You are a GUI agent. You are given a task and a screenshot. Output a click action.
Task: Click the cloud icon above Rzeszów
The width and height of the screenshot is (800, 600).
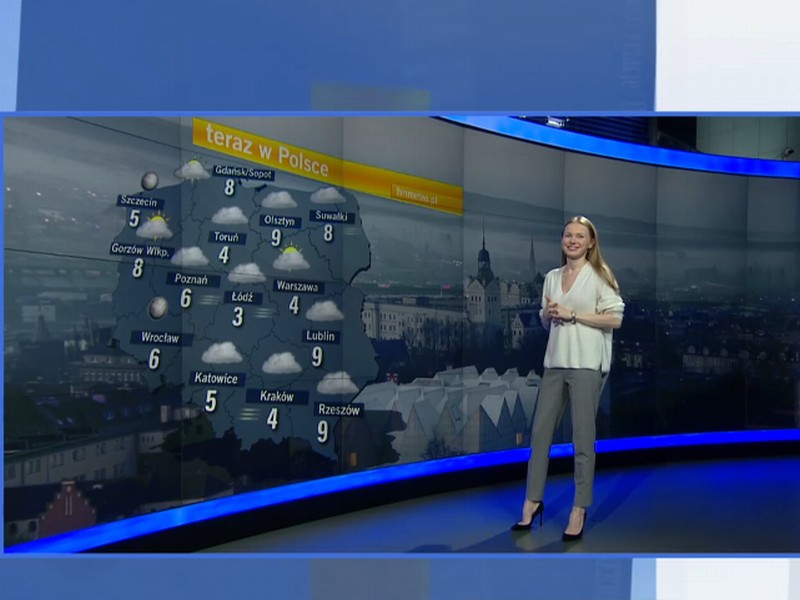(337, 383)
